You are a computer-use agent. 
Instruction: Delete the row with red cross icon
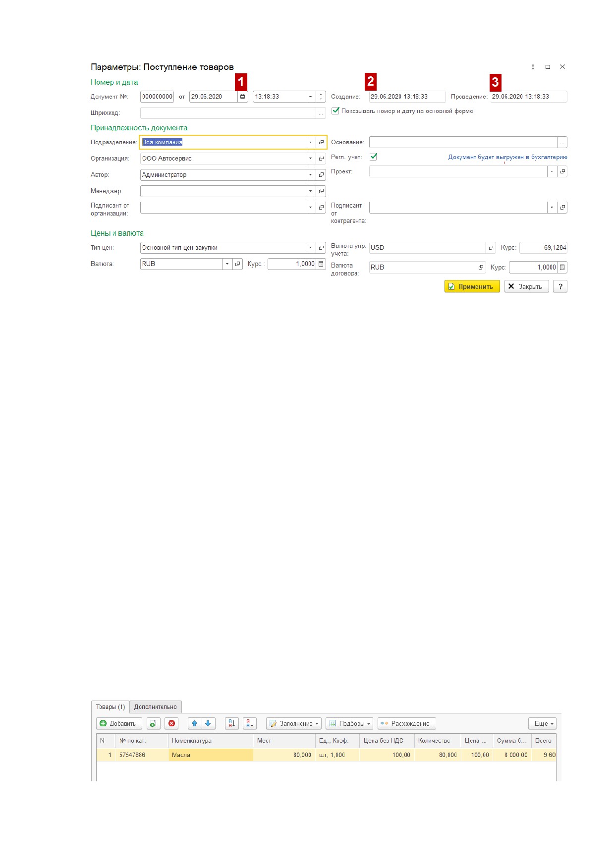pos(172,723)
